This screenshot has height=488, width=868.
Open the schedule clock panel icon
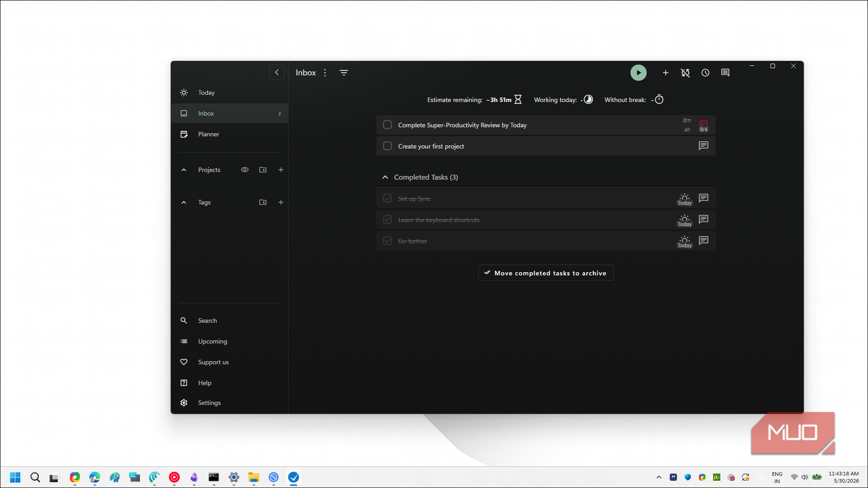coord(705,73)
